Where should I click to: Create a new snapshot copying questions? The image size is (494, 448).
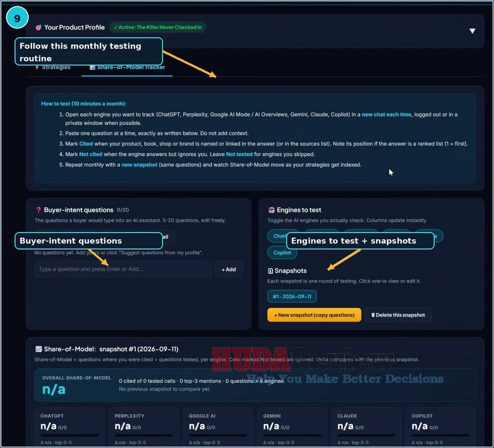click(x=314, y=315)
